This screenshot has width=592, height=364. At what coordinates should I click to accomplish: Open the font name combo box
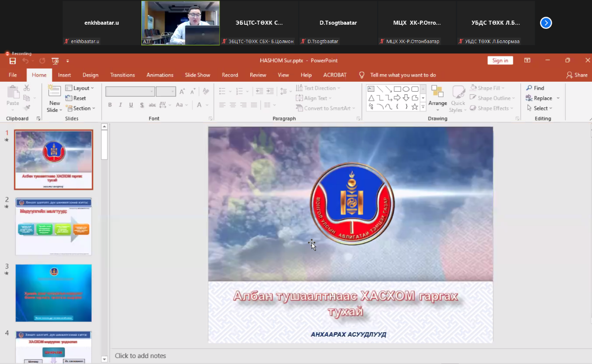[x=130, y=91]
